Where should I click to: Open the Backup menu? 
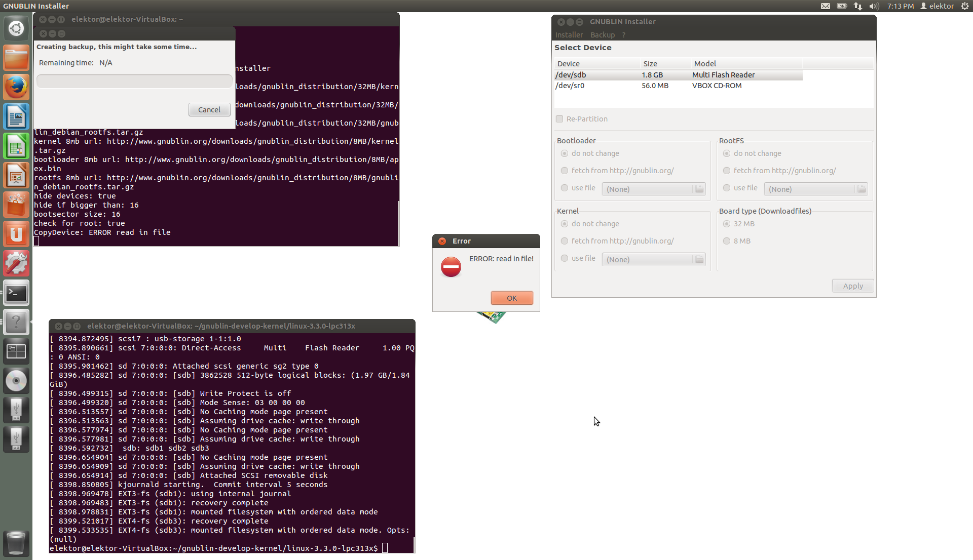[x=602, y=35]
